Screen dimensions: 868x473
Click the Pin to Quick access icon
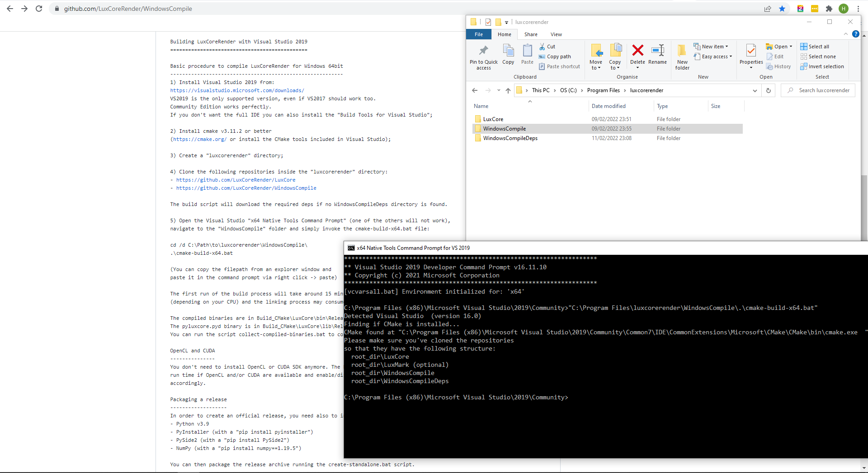[x=483, y=51]
